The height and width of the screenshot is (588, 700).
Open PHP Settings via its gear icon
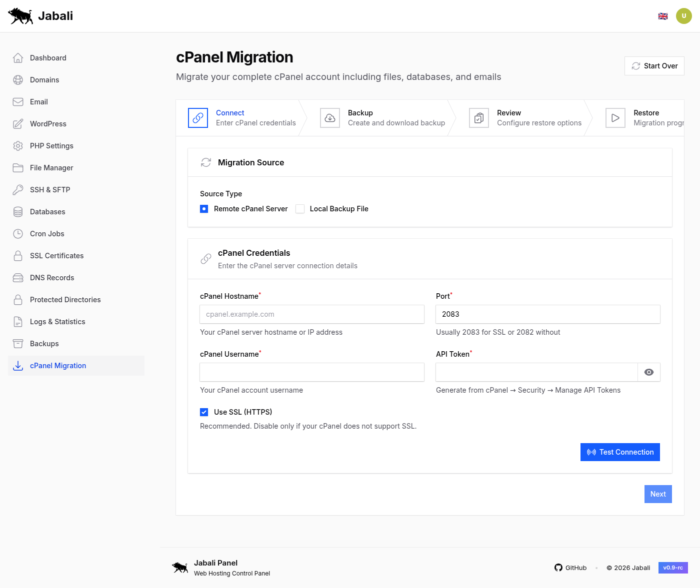click(x=18, y=145)
